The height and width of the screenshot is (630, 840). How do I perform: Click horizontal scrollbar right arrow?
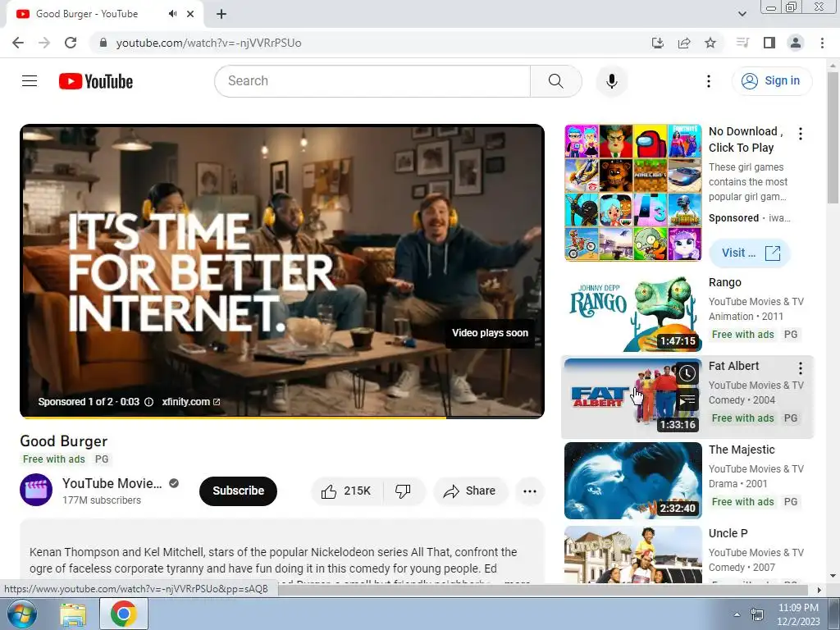click(x=819, y=590)
